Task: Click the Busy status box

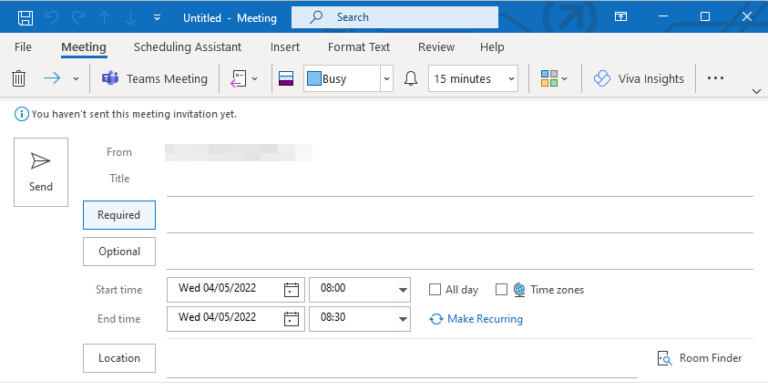Action: tap(342, 78)
